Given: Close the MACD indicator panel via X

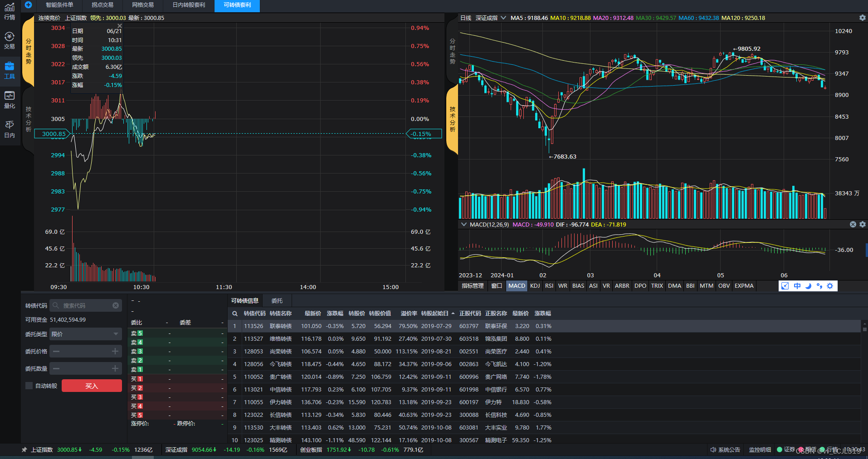Looking at the screenshot, I should pyautogui.click(x=853, y=224).
